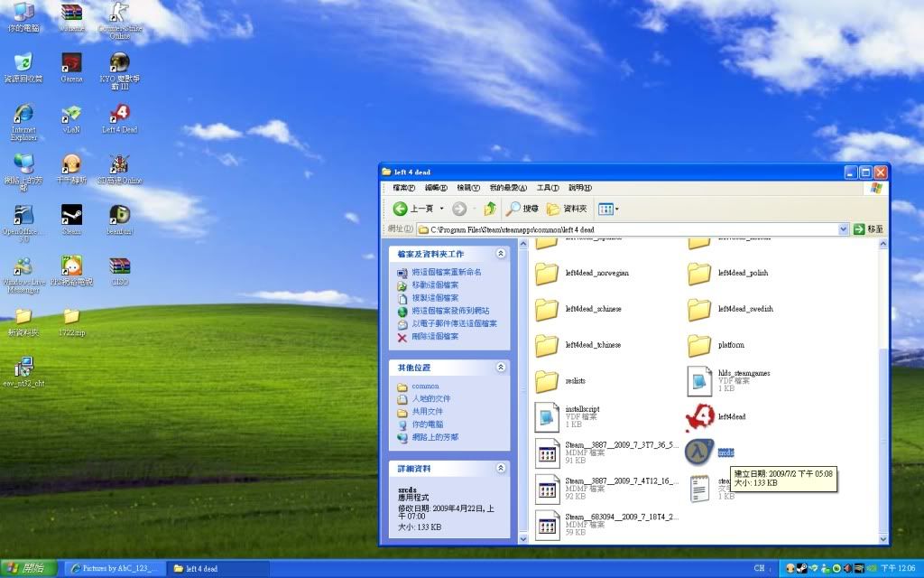The width and height of the screenshot is (924, 578).
Task: Collapse the File and Folder Tasks panel
Action: tap(500, 254)
